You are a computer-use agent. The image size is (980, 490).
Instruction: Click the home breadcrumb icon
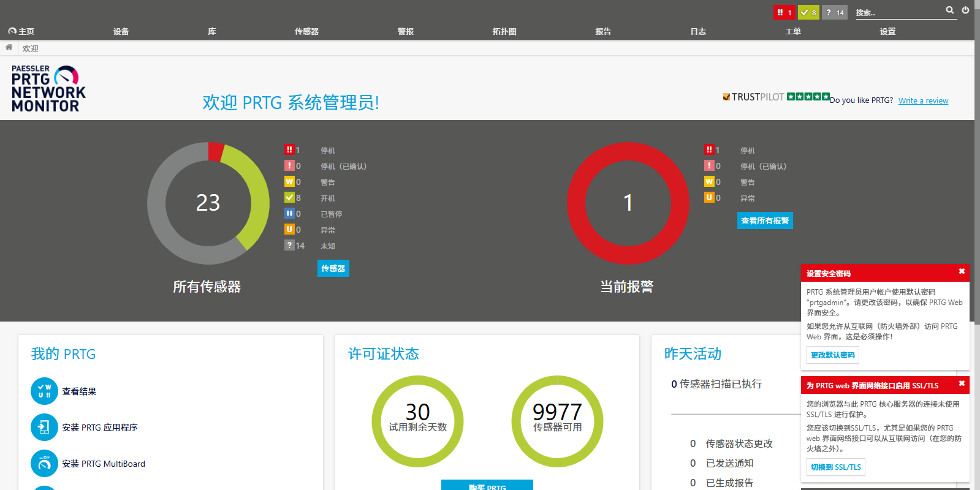[9, 47]
